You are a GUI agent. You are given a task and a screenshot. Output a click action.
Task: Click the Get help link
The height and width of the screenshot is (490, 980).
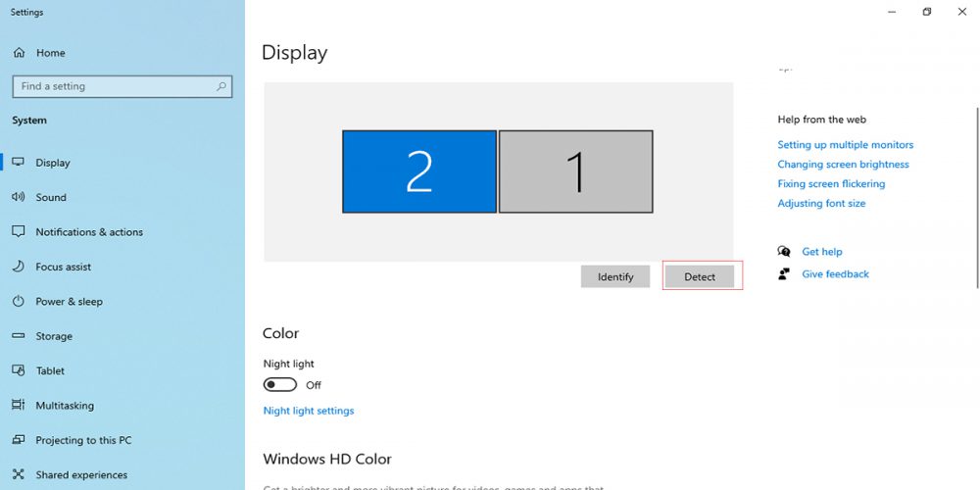pos(822,252)
